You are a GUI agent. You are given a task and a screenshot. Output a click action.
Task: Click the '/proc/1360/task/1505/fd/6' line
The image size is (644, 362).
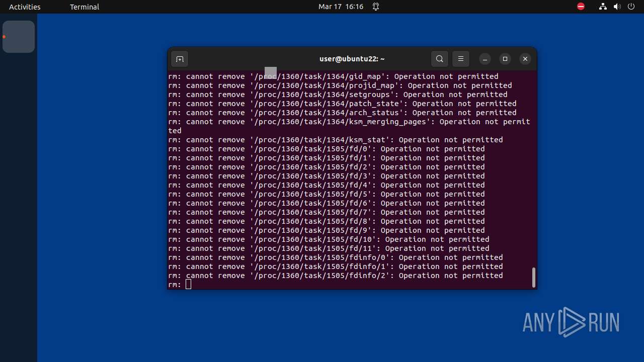pyautogui.click(x=327, y=203)
